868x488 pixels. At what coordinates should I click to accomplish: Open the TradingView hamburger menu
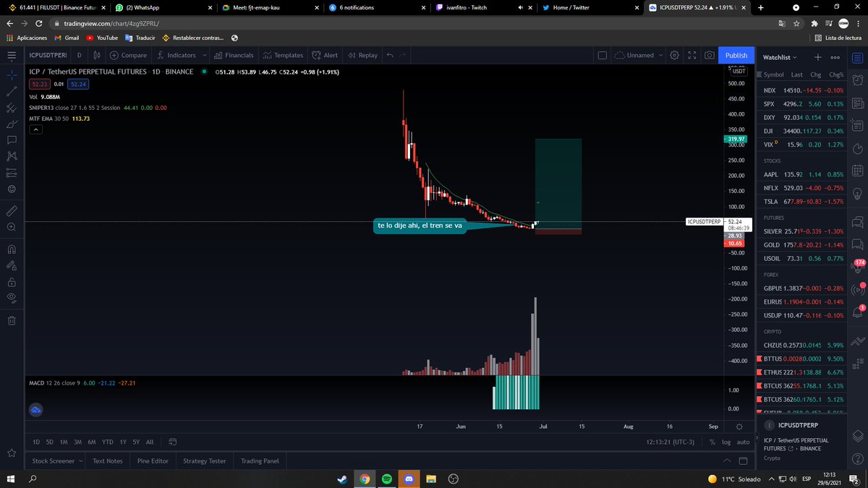(12, 55)
